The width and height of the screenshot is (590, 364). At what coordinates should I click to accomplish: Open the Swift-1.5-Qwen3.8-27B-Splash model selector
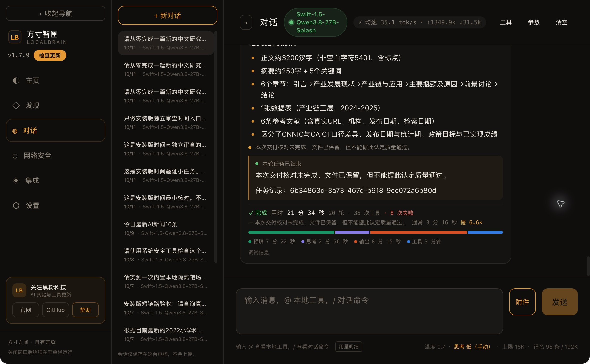coord(315,22)
